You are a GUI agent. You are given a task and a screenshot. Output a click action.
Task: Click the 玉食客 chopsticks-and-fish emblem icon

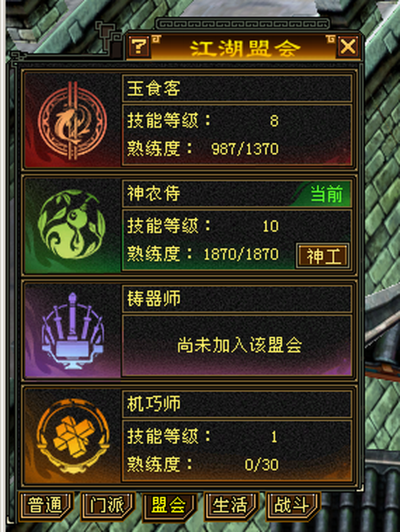pos(73,121)
